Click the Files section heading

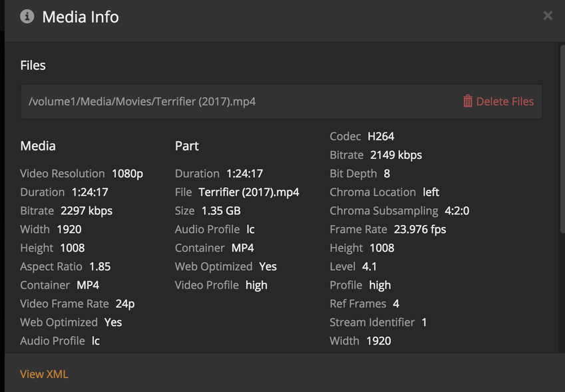coord(33,65)
